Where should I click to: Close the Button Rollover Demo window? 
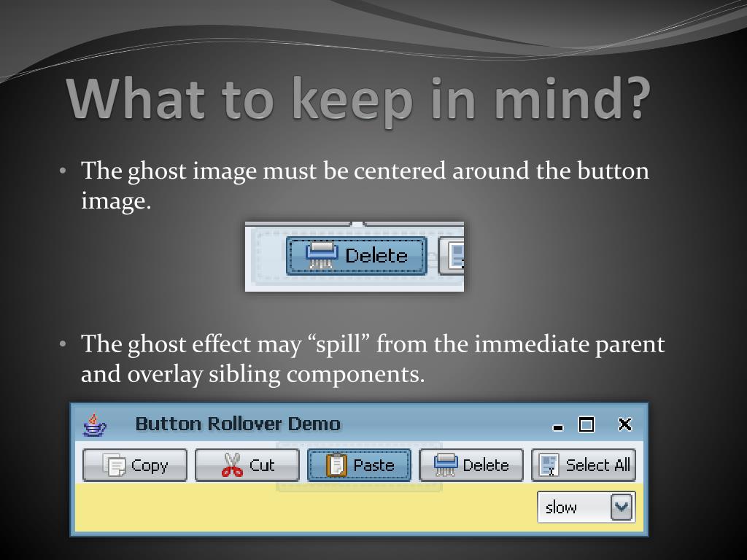(624, 424)
